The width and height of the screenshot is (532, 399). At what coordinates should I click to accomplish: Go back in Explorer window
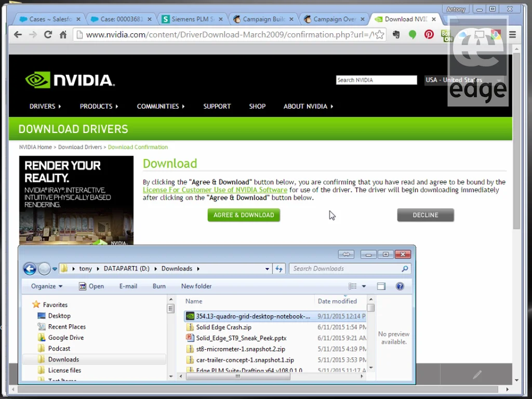tap(30, 269)
